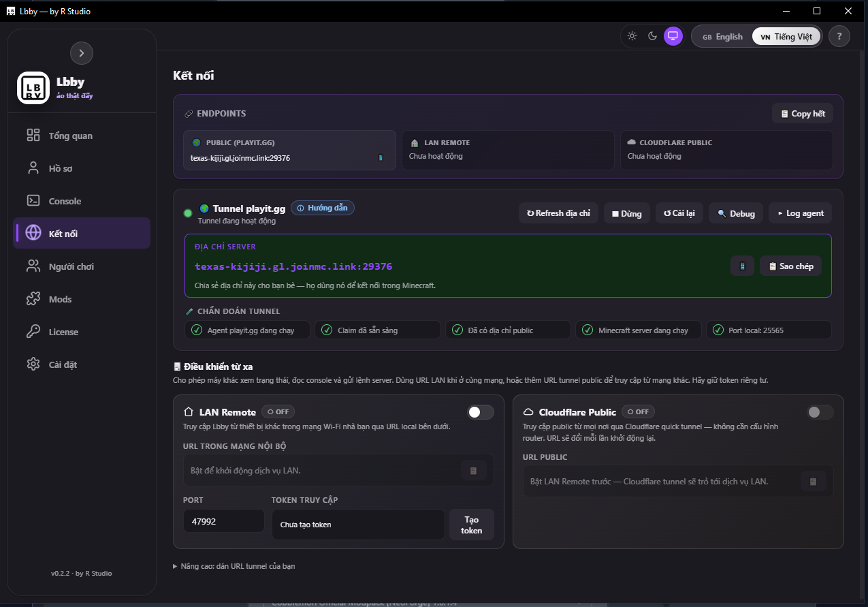This screenshot has height=607, width=868.
Task: Toggle the LAN Remote switch on
Action: [481, 412]
